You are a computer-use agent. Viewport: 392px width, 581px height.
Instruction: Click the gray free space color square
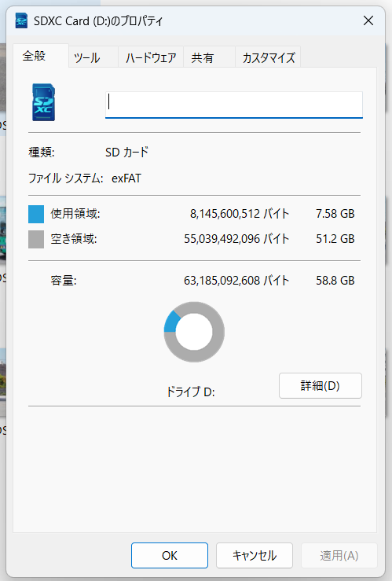coord(36,239)
